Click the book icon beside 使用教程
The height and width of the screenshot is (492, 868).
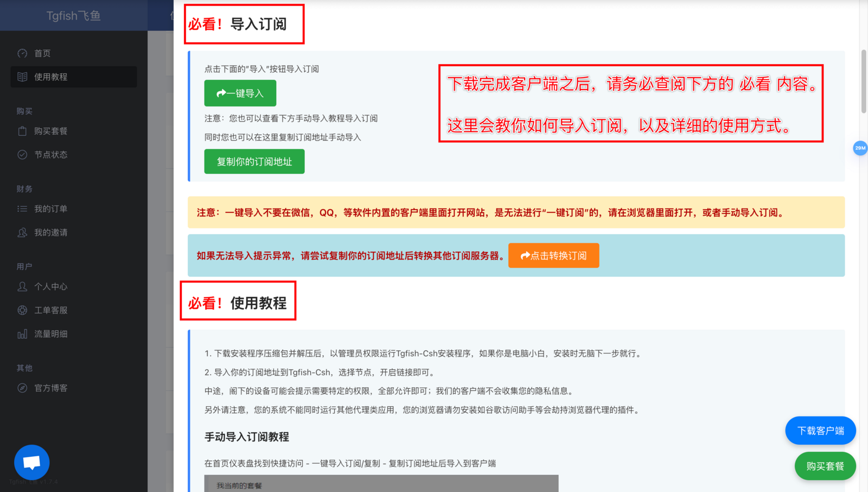point(22,77)
